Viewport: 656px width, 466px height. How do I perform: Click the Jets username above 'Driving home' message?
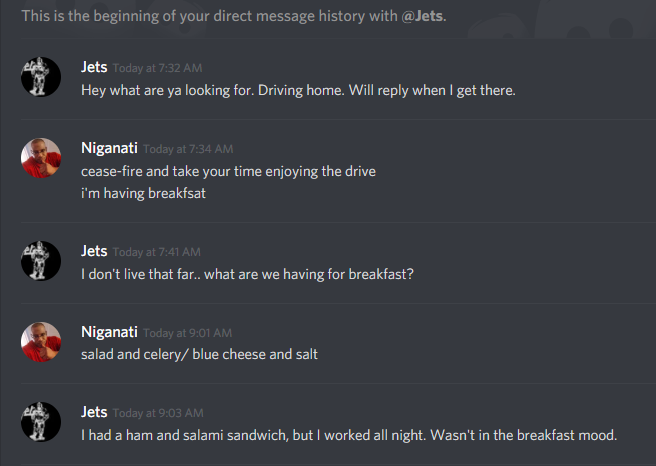pos(94,68)
